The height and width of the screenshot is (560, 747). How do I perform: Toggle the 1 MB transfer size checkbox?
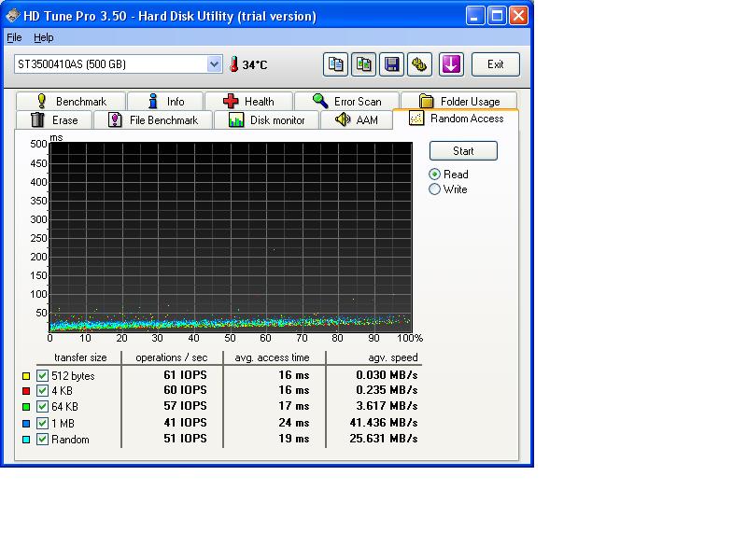tap(42, 424)
